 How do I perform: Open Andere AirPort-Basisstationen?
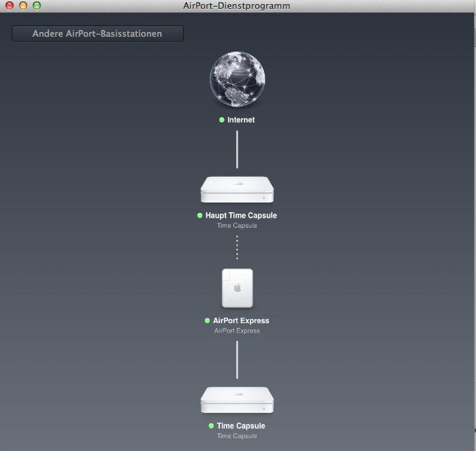point(97,33)
